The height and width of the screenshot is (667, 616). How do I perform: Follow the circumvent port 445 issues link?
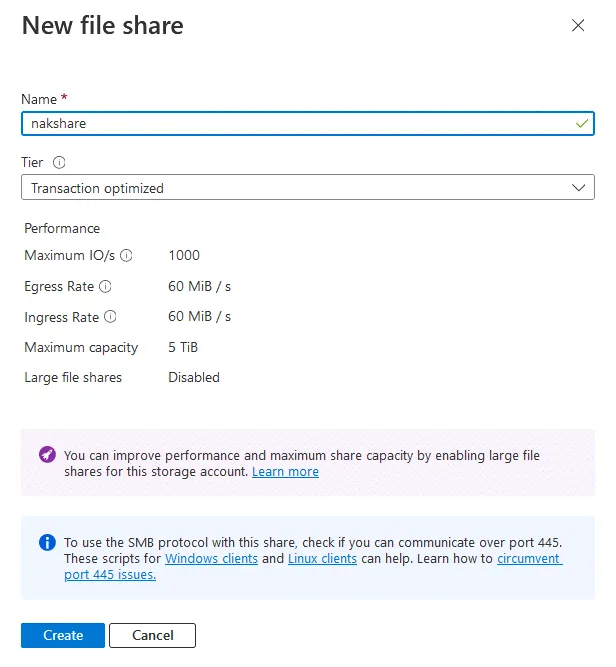click(529, 559)
